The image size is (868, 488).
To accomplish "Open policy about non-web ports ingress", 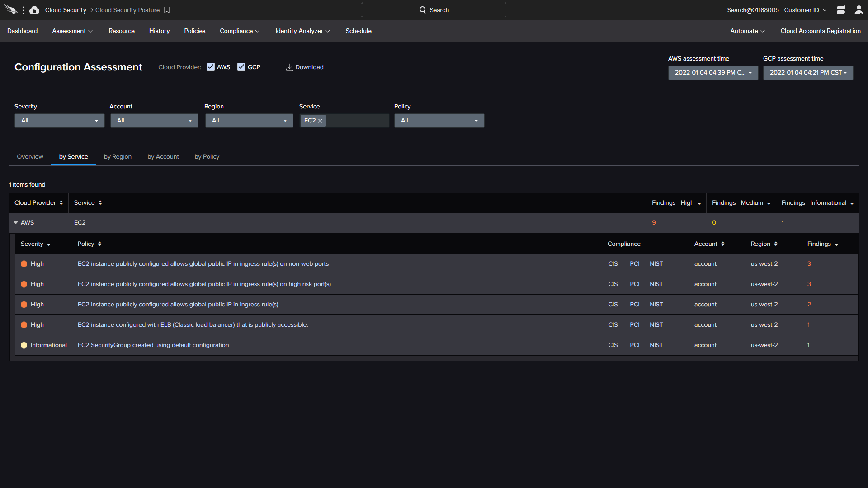I will tap(203, 264).
